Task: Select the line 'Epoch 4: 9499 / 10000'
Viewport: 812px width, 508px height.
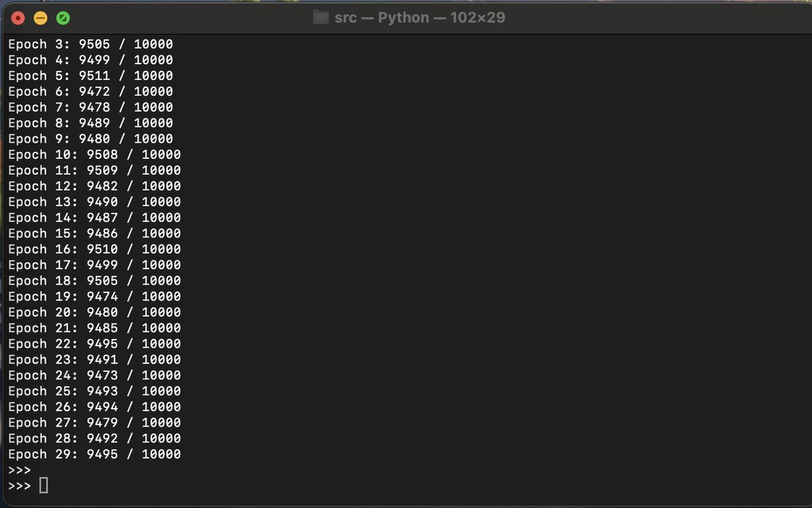Action: 91,60
